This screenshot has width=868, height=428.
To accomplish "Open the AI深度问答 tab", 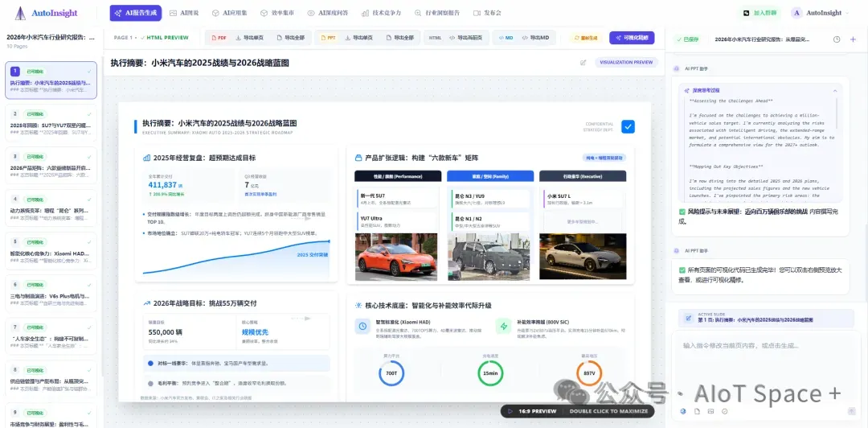I will (328, 13).
